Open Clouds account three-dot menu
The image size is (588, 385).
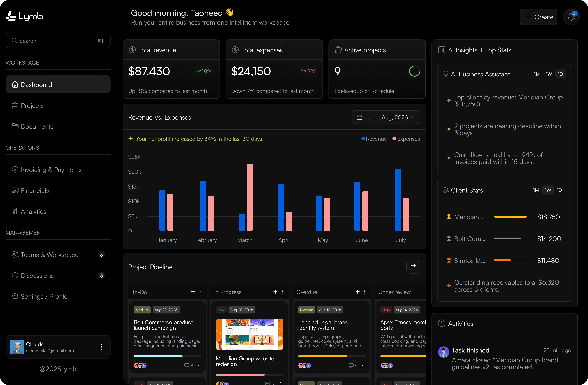click(x=101, y=347)
